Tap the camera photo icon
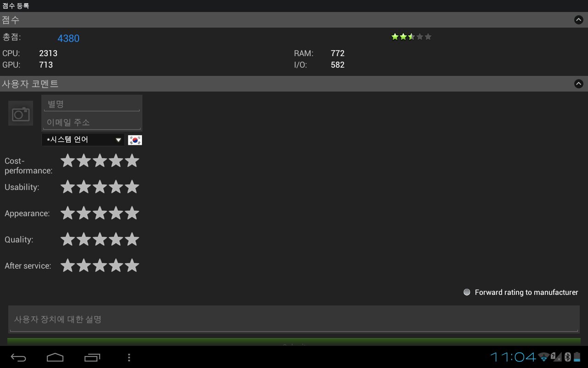 click(x=21, y=113)
